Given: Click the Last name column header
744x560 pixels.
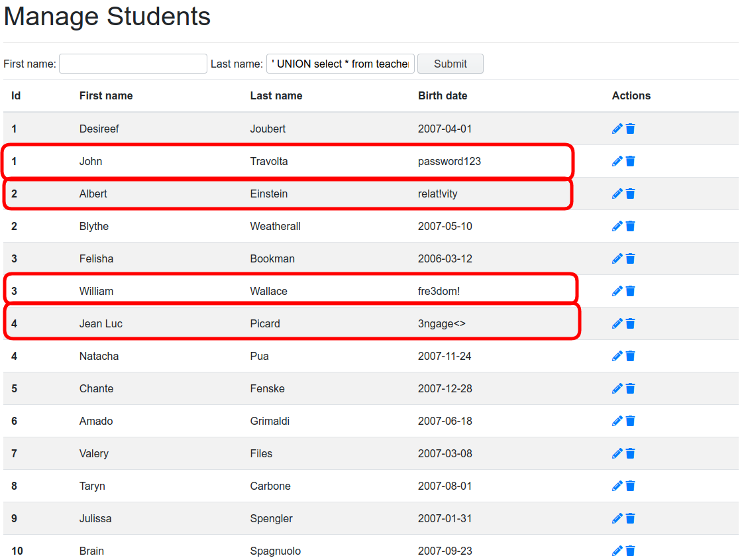Looking at the screenshot, I should [276, 95].
